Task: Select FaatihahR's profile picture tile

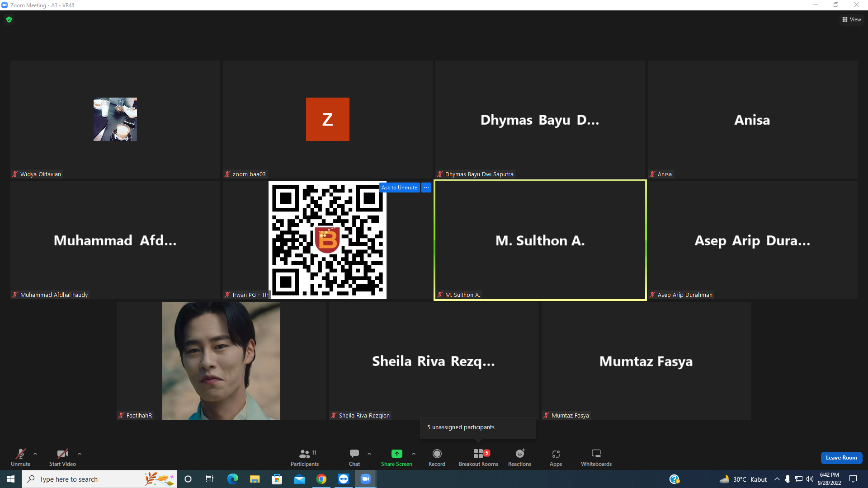Action: point(221,361)
